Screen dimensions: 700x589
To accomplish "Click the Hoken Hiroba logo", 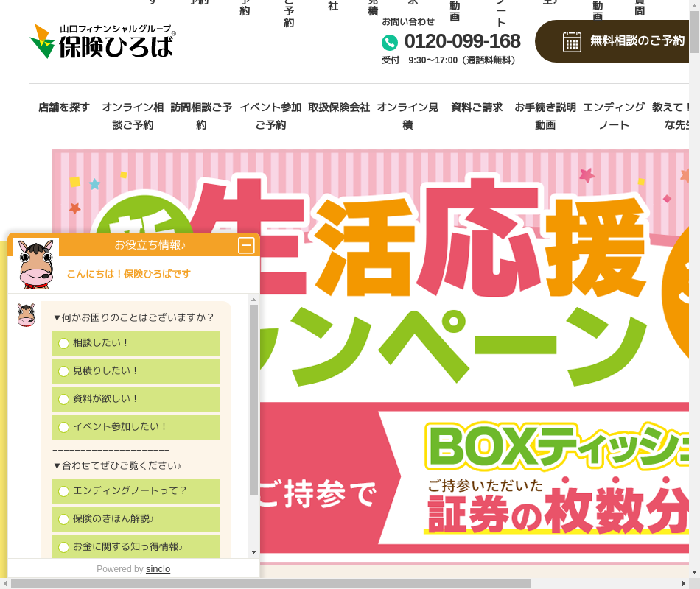I will coord(102,41).
